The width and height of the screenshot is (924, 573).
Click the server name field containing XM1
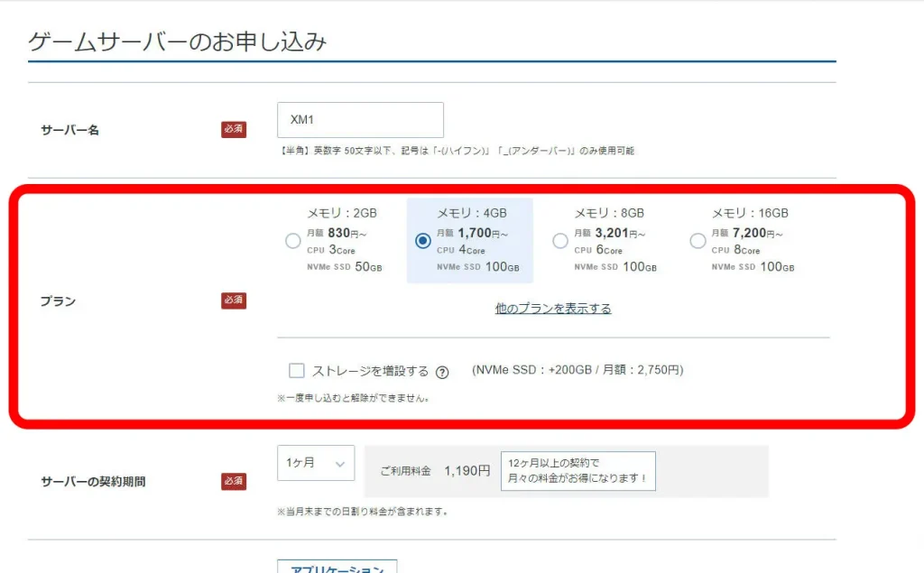click(360, 119)
